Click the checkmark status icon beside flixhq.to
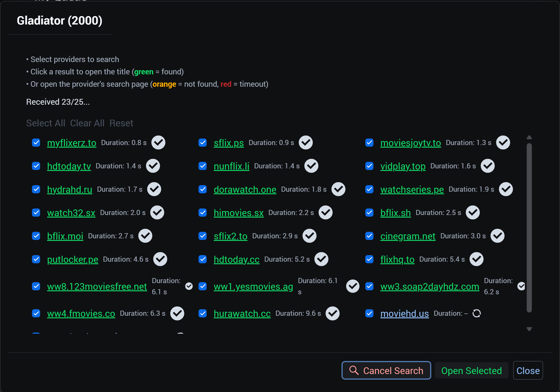The width and height of the screenshot is (560, 392). 477,259
